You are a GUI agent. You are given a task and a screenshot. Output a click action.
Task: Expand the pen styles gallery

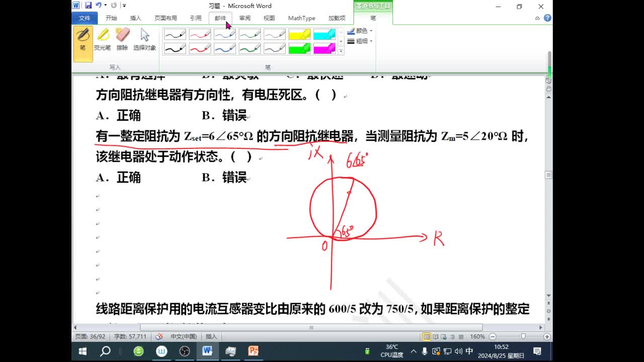coord(341,51)
